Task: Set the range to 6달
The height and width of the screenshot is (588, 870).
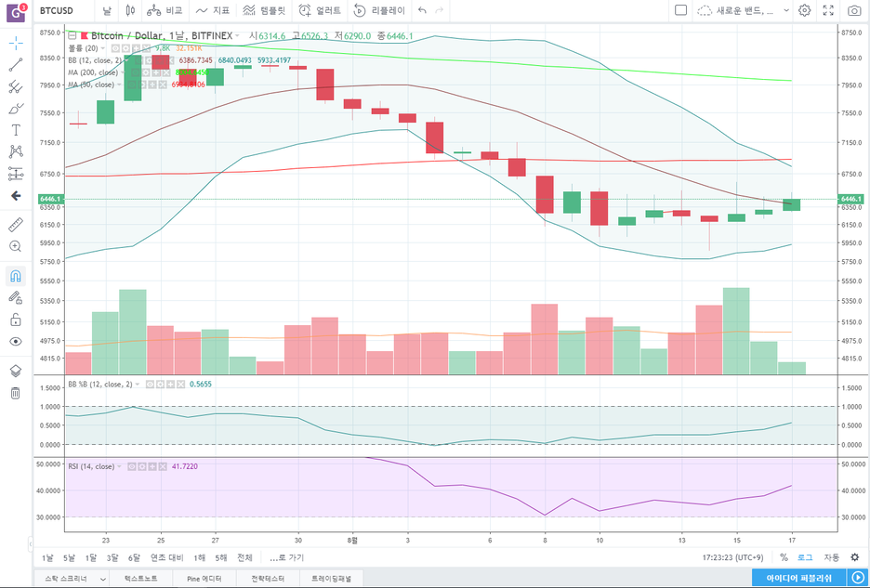Action: [134, 557]
